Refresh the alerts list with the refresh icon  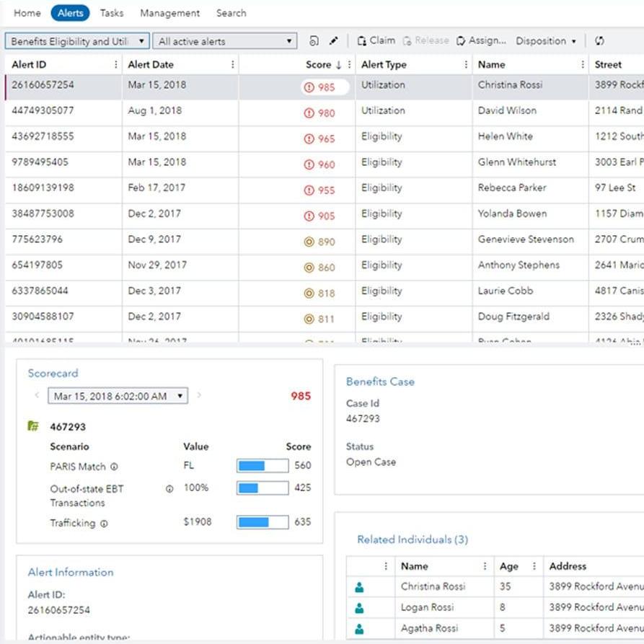click(599, 41)
